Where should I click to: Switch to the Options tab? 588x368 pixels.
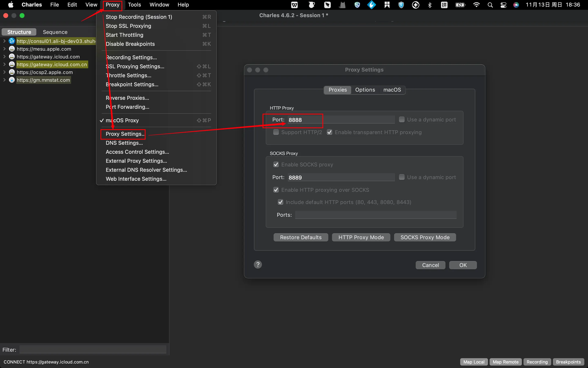365,90
